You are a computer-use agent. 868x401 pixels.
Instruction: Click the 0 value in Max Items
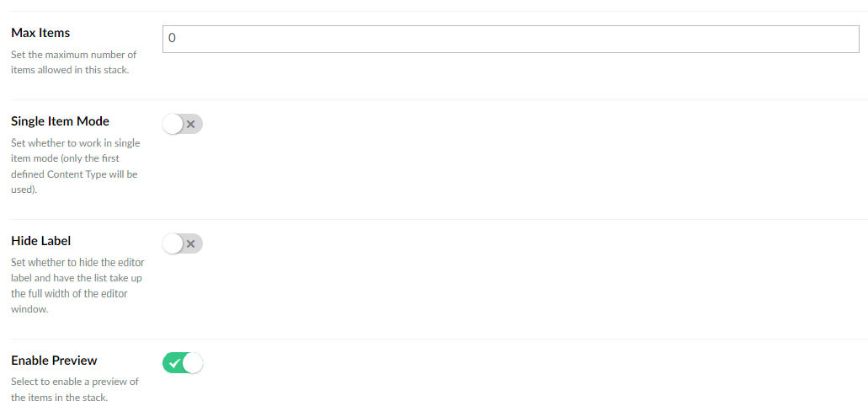click(172, 39)
